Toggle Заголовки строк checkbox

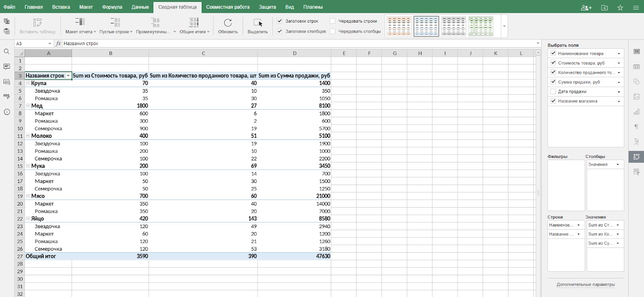pyautogui.click(x=280, y=21)
